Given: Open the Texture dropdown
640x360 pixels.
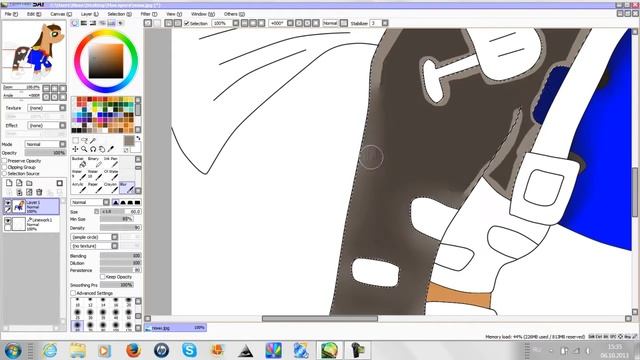Looking at the screenshot, I should coord(47,108).
